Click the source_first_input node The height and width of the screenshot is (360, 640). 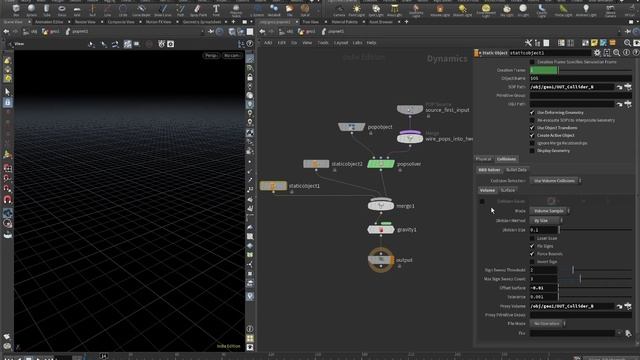point(410,109)
